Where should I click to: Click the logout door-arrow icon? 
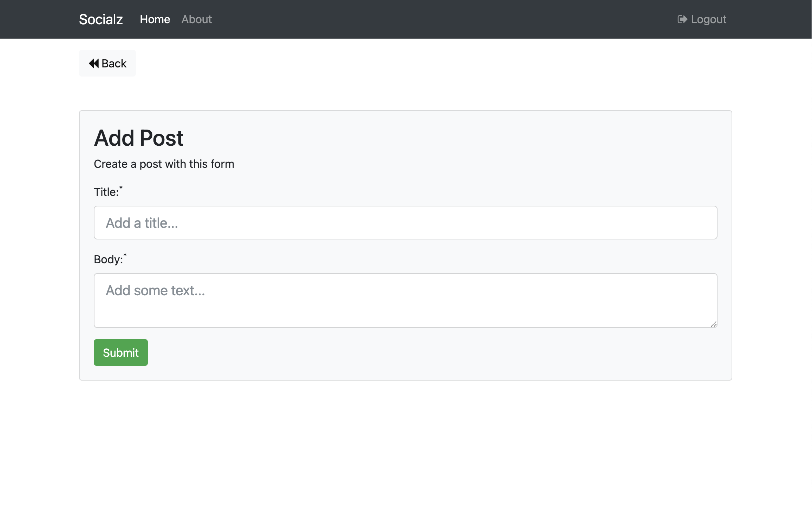point(682,19)
